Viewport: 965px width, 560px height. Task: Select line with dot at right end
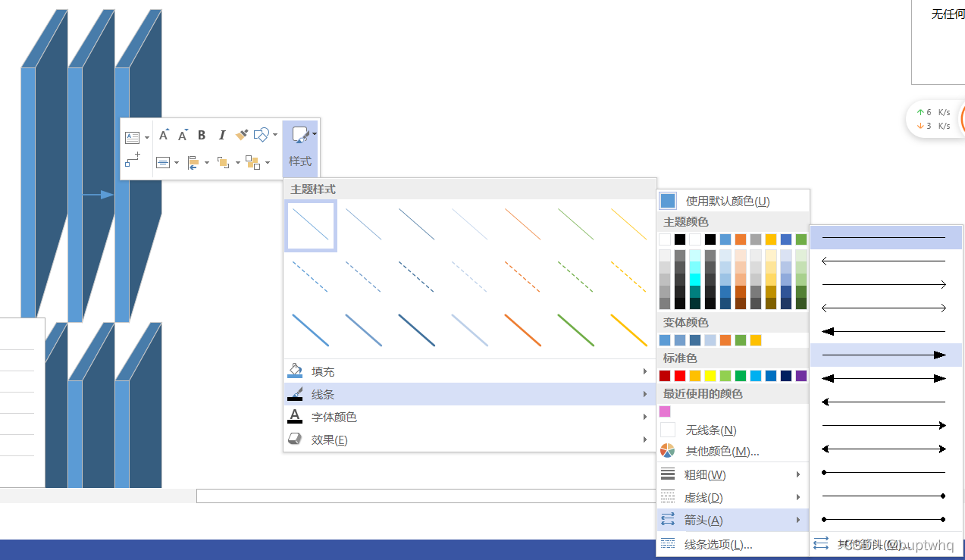[885, 496]
